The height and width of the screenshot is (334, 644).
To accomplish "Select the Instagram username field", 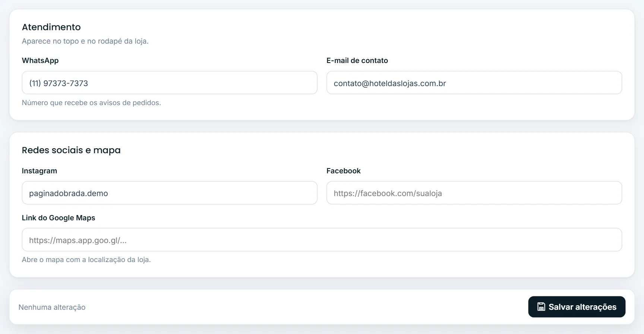I will (170, 193).
